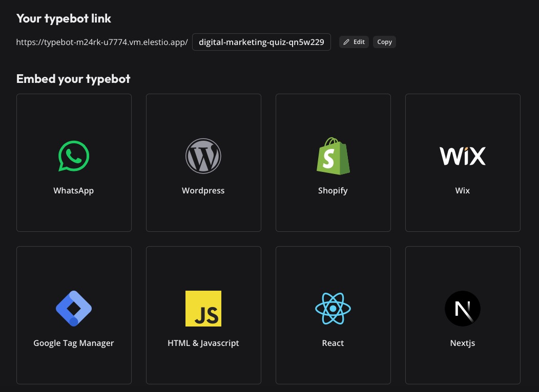Click the typebot base URL link
The height and width of the screenshot is (392, 539).
click(102, 42)
